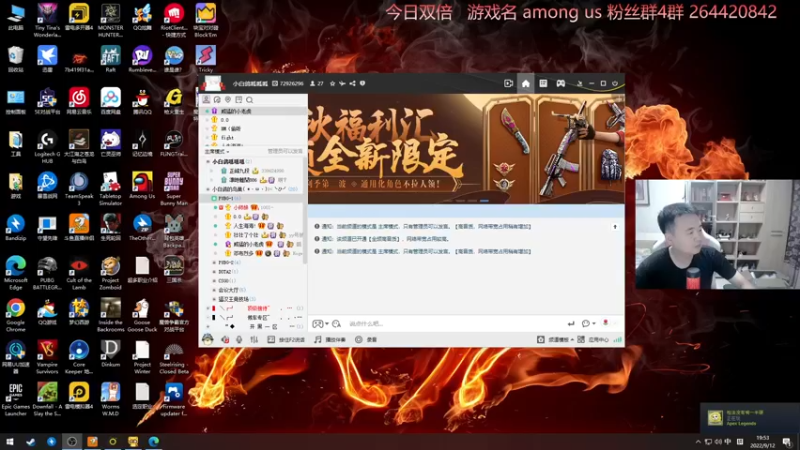This screenshot has width=800, height=450.
Task: Open the channel template menu
Action: (x=555, y=339)
